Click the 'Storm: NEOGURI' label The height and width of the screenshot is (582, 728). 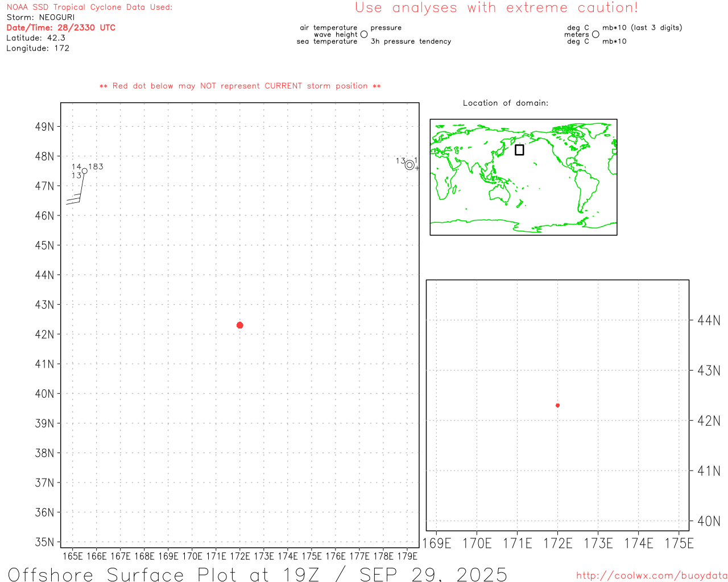[40, 18]
